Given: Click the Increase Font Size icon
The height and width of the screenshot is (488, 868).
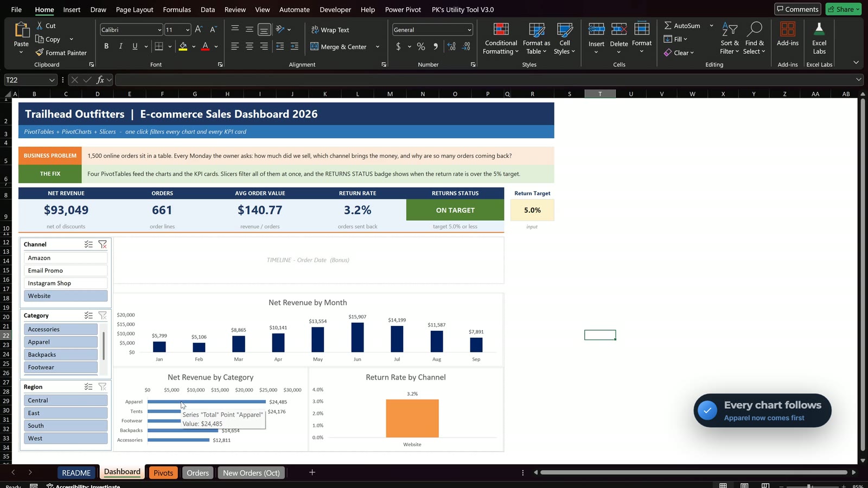Looking at the screenshot, I should click(x=199, y=30).
